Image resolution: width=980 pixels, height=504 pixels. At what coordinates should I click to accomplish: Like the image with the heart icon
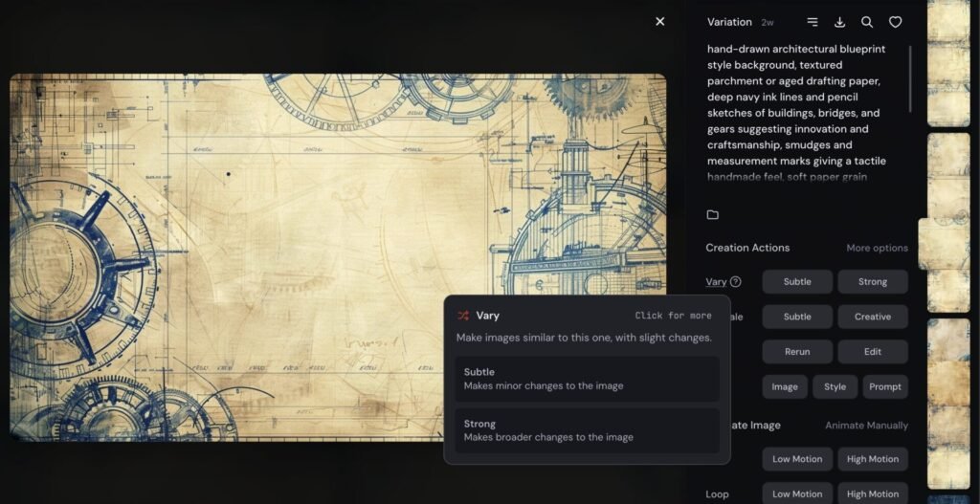click(895, 22)
